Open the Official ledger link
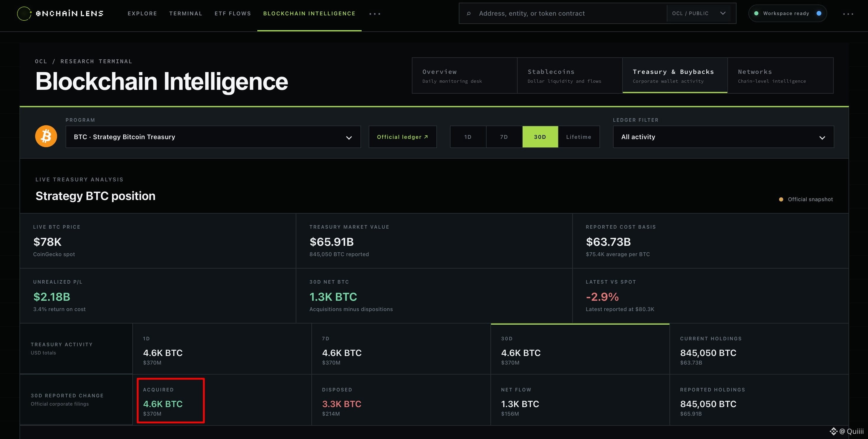868x439 pixels. (402, 137)
